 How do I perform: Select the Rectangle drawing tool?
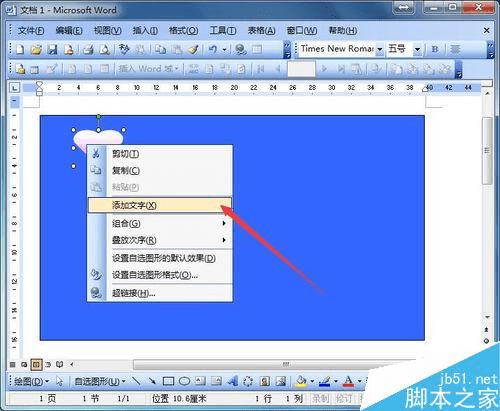tap(168, 381)
